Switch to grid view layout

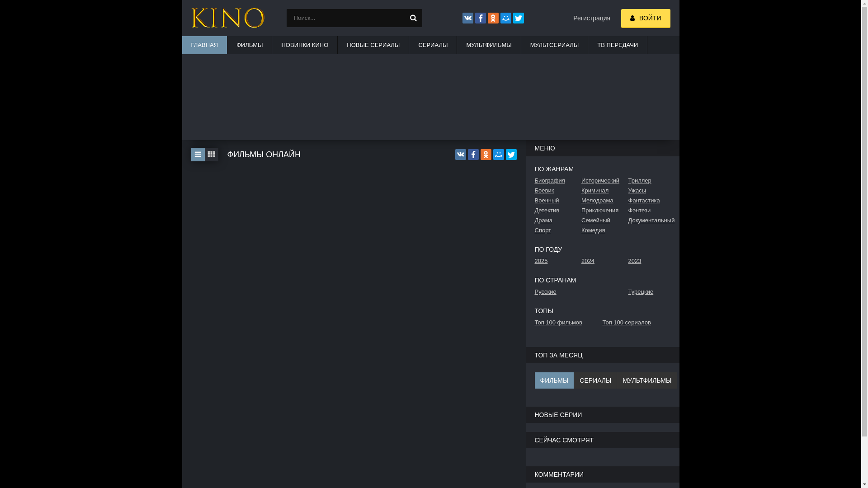(211, 155)
